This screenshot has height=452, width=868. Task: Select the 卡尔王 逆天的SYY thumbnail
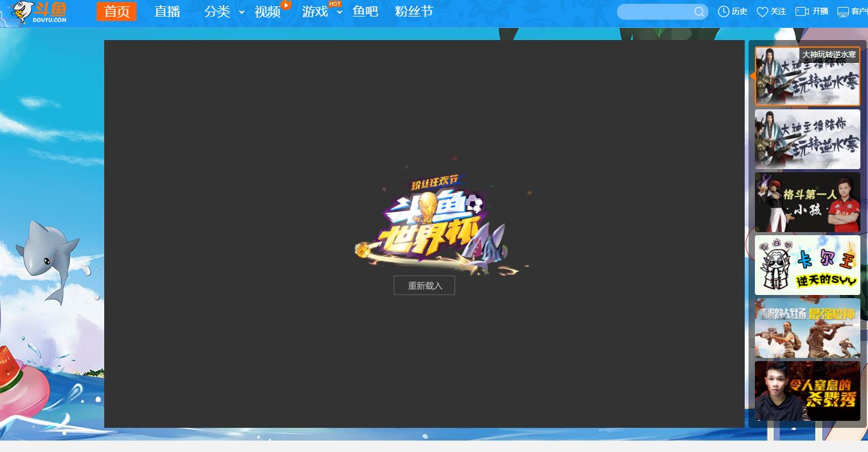point(807,265)
